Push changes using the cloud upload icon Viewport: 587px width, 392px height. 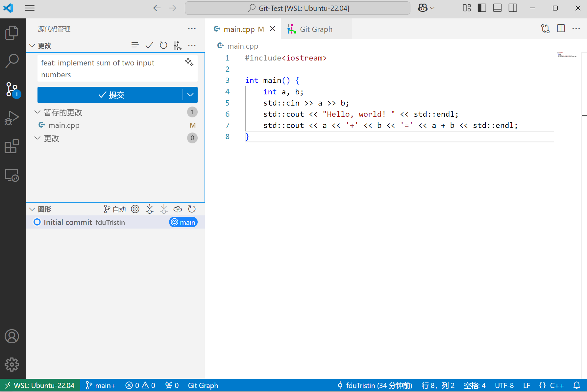[178, 209]
